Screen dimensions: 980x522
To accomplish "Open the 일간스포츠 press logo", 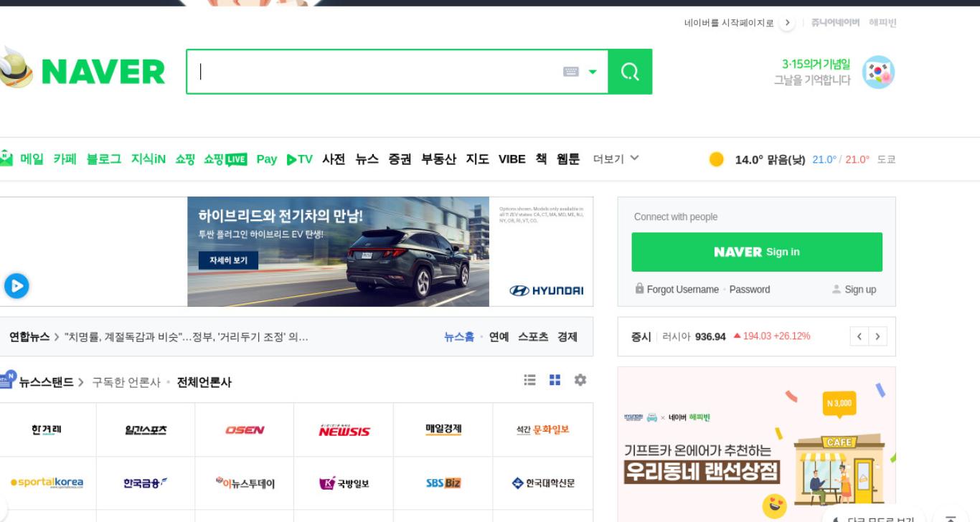I will coord(146,430).
